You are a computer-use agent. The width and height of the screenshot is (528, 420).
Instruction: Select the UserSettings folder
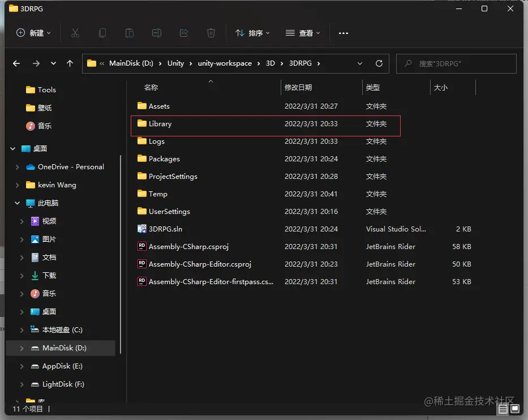[x=169, y=212]
